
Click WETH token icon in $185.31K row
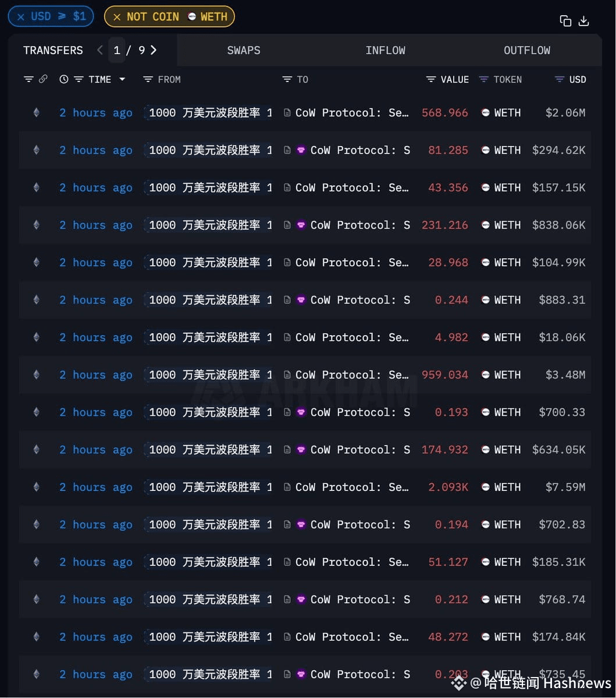486,562
